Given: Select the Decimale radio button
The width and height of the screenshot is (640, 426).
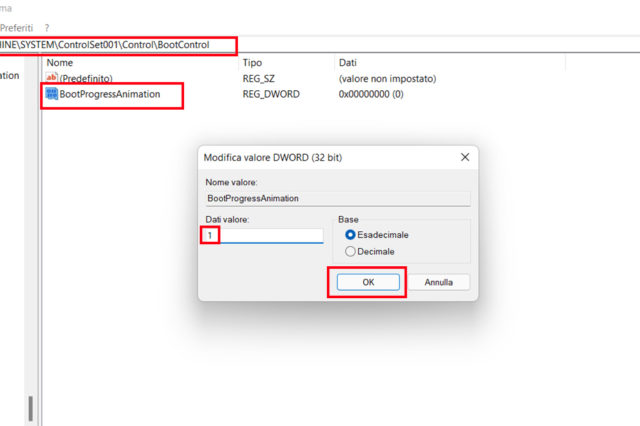Looking at the screenshot, I should click(350, 251).
